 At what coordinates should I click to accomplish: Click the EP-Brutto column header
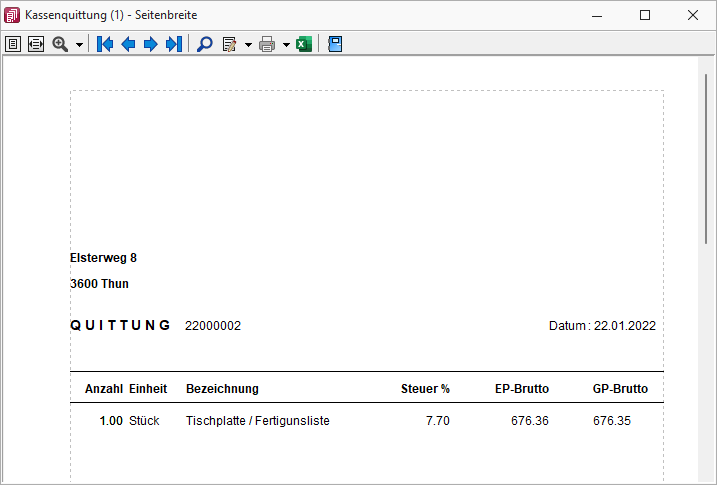[522, 389]
